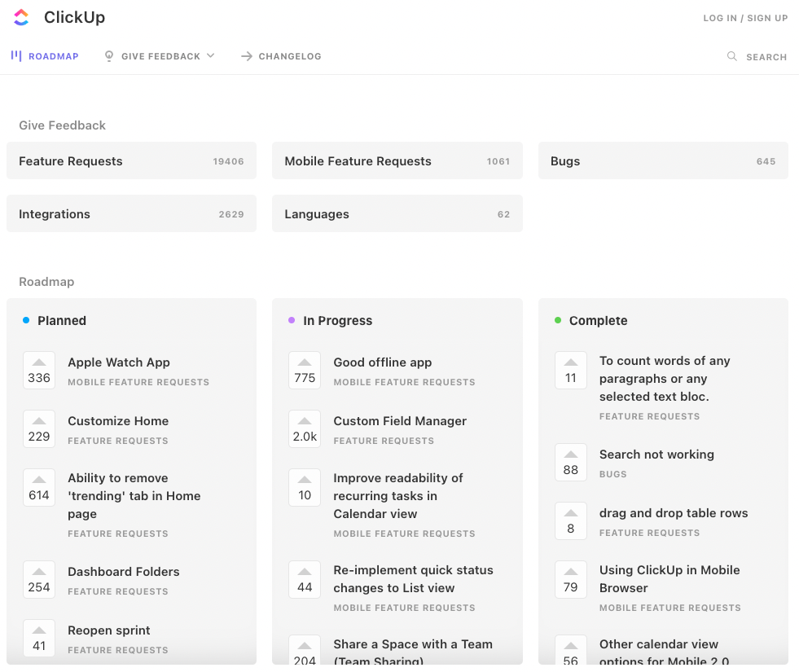799x672 pixels.
Task: Open the Search not working post
Action: 656,455
